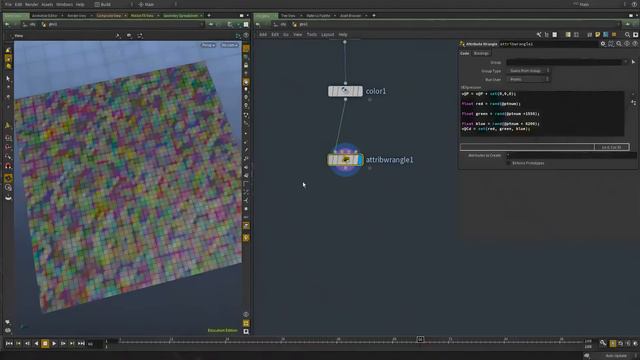The image size is (640, 360).
Task: Click current frame marker on timeline
Action: (x=420, y=339)
